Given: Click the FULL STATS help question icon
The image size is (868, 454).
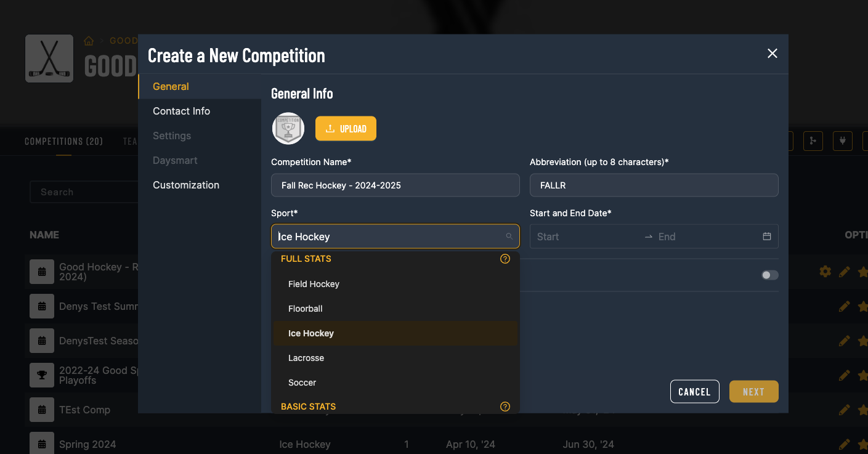Looking at the screenshot, I should (x=505, y=259).
